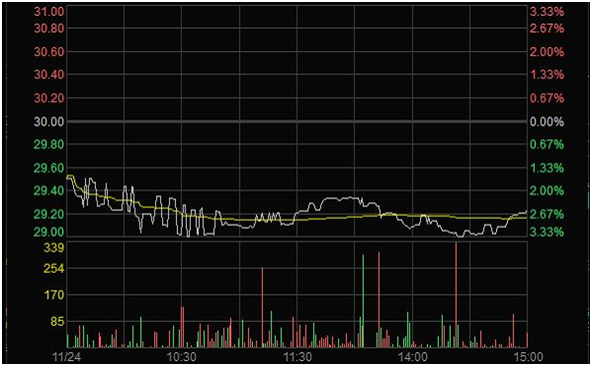Select the green 2.67% percentage label
This screenshot has height=366, width=592.
547,214
